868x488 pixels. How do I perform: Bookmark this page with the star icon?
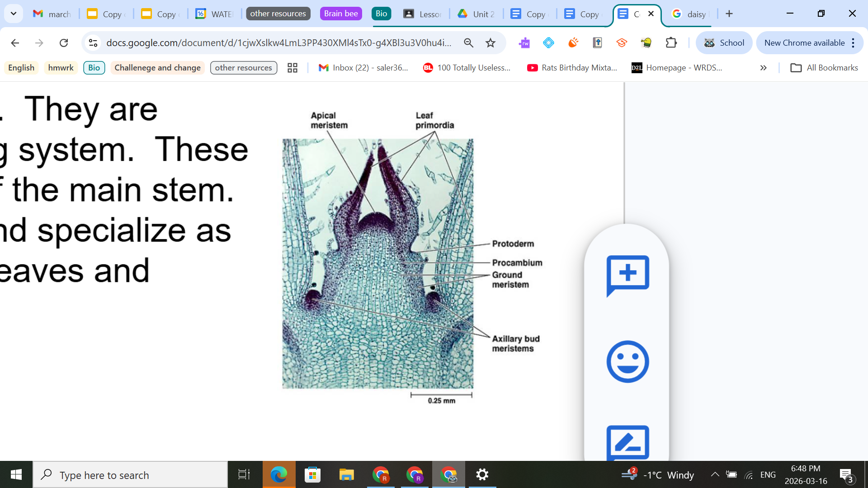tap(491, 43)
